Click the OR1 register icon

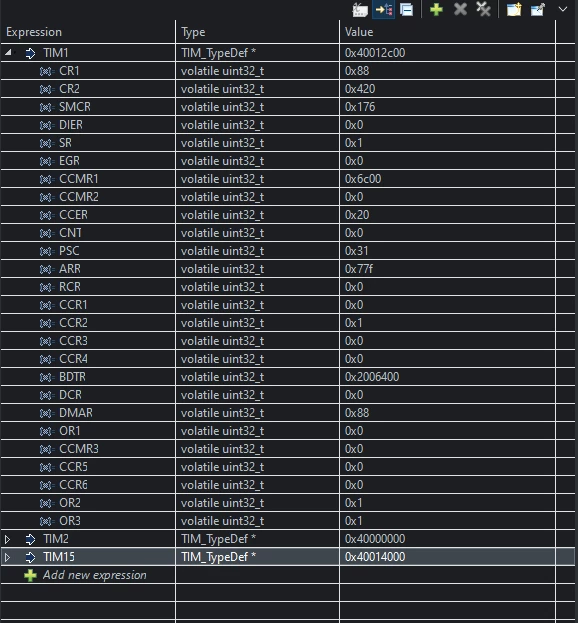coord(47,431)
